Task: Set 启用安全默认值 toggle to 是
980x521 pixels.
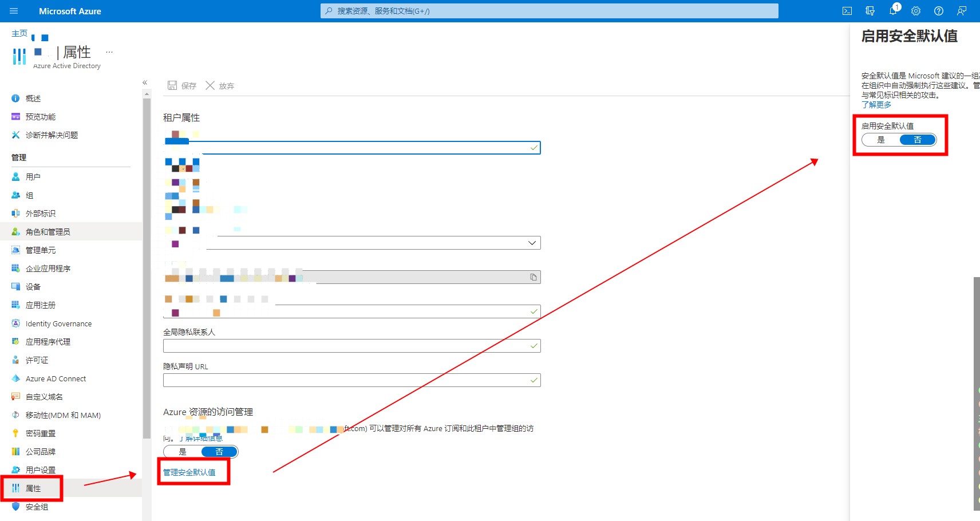Action: 881,140
